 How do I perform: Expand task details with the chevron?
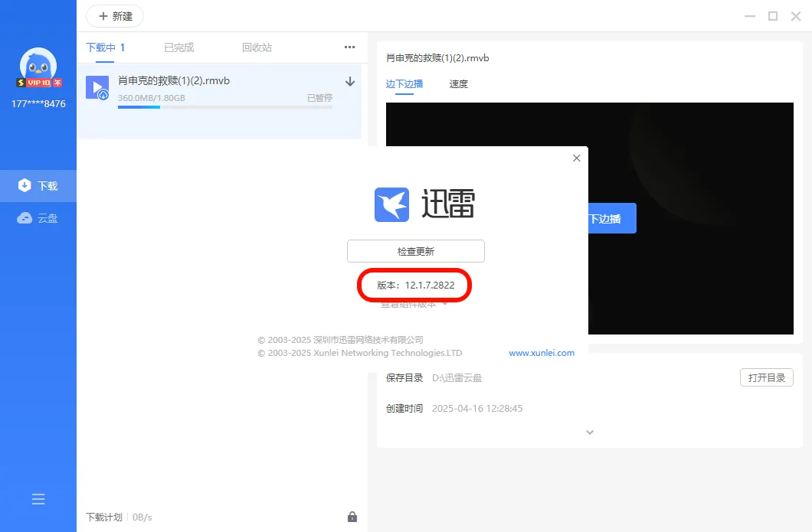click(x=590, y=432)
